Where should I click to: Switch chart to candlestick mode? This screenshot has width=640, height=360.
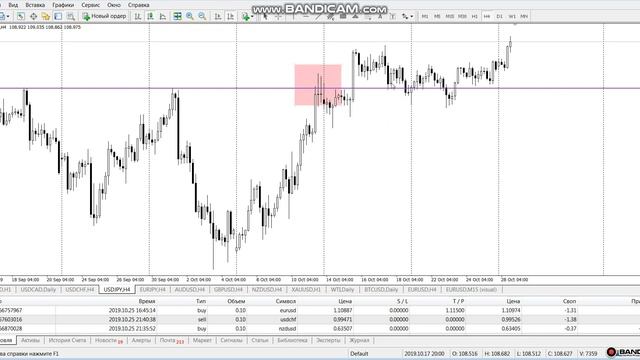(150, 16)
